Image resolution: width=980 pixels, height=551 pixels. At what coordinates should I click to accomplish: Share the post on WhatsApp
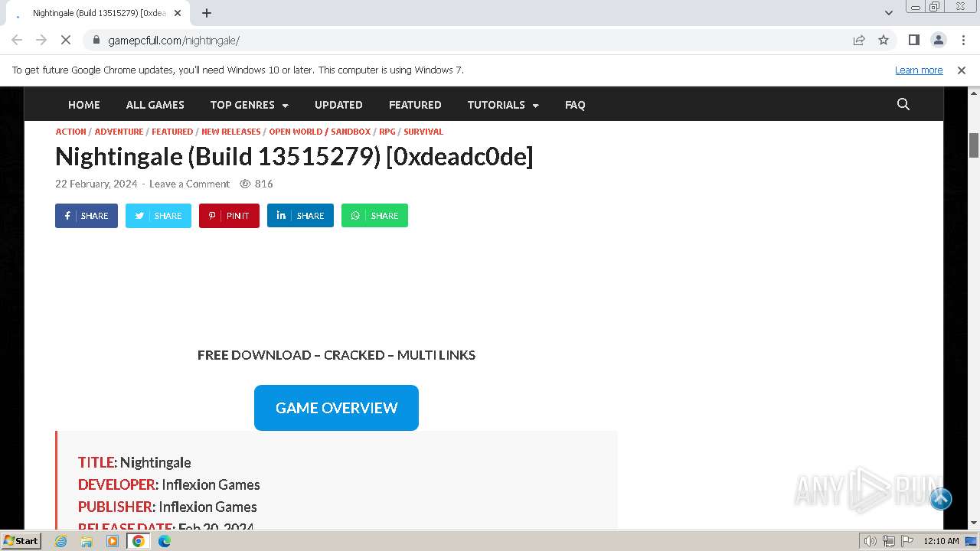tap(374, 216)
